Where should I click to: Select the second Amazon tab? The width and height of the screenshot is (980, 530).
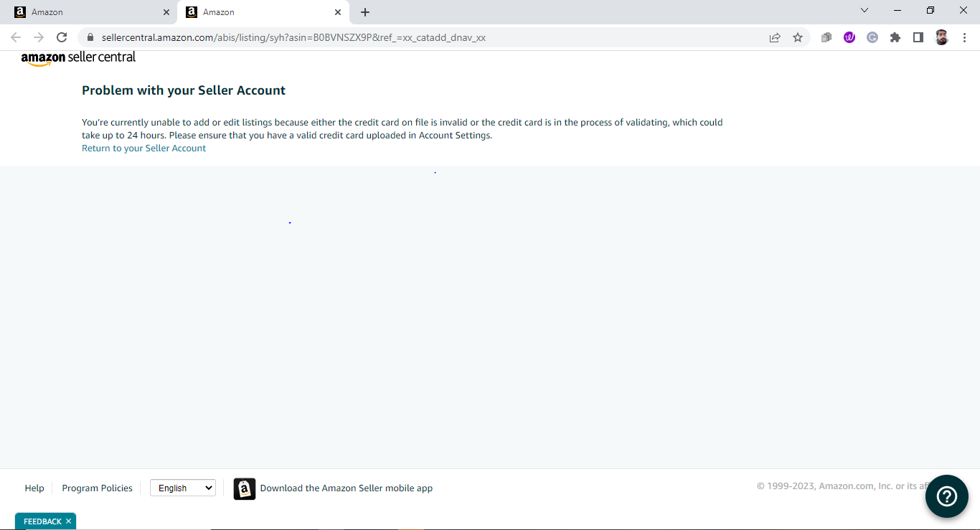pyautogui.click(x=263, y=12)
